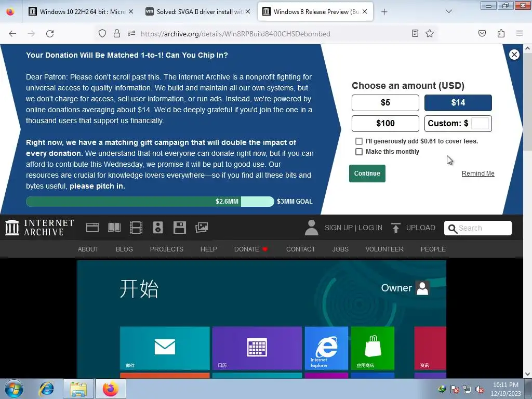Click the scrollbar down arrow
The image size is (532, 399).
[x=528, y=374]
